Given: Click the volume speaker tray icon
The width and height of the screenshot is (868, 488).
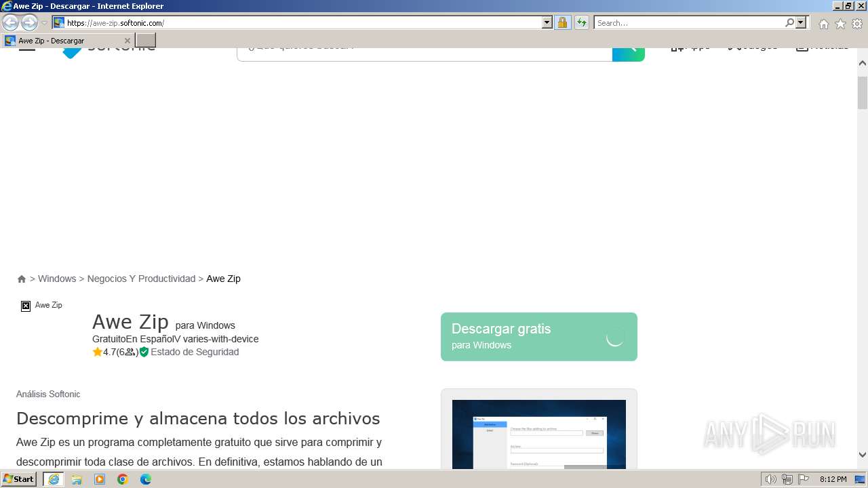Looking at the screenshot, I should 771,479.
